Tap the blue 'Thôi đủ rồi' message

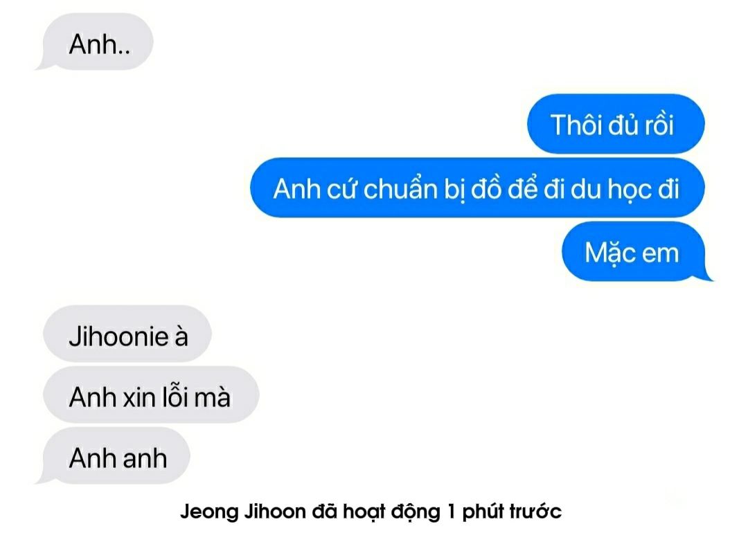[x=616, y=124]
